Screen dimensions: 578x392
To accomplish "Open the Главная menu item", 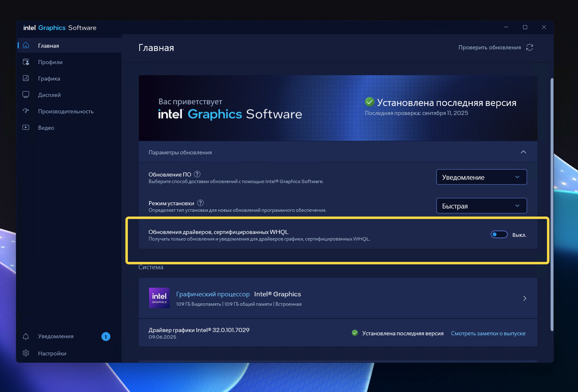I will [70, 45].
